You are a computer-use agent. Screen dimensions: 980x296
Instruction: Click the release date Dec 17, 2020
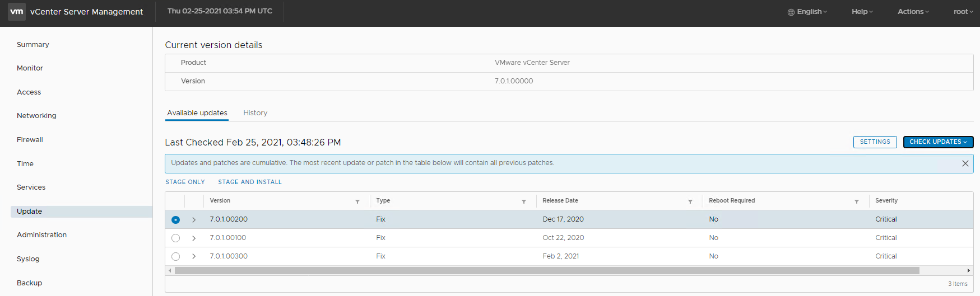pyautogui.click(x=563, y=219)
